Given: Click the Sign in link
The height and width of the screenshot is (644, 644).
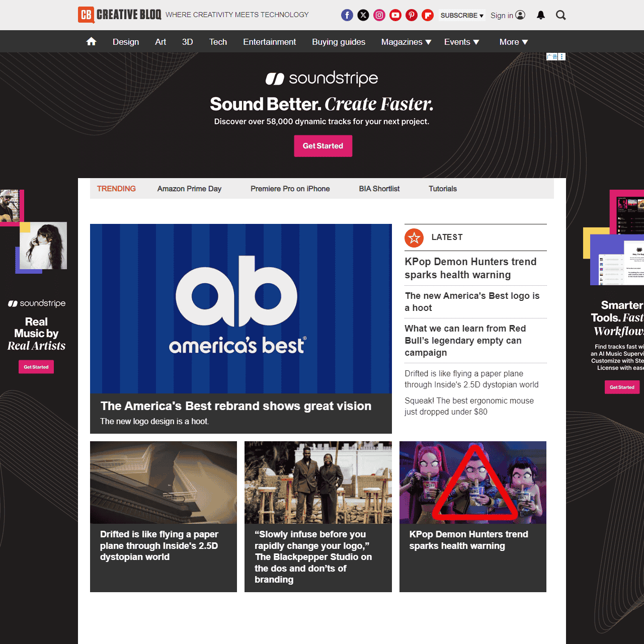Looking at the screenshot, I should 507,15.
